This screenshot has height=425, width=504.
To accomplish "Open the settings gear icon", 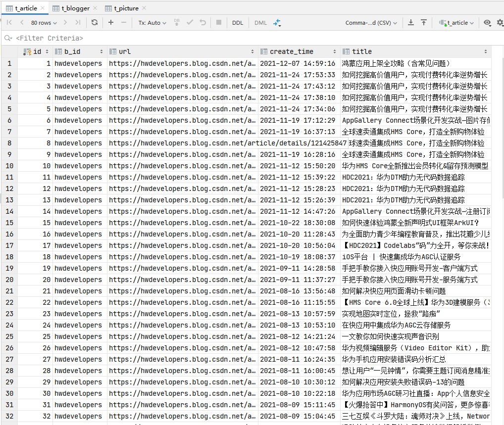I will [x=500, y=22].
